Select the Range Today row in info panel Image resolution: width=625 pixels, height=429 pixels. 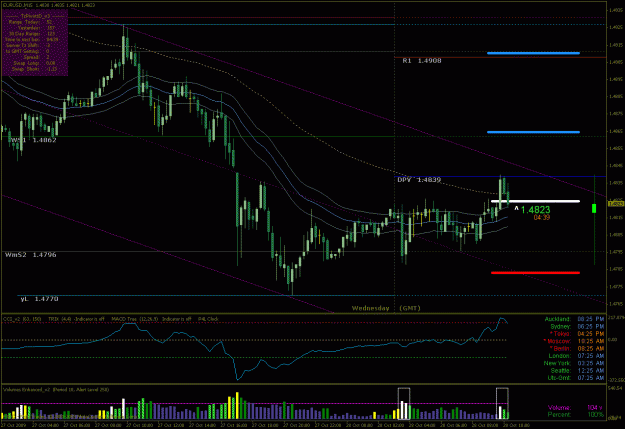tap(30, 22)
